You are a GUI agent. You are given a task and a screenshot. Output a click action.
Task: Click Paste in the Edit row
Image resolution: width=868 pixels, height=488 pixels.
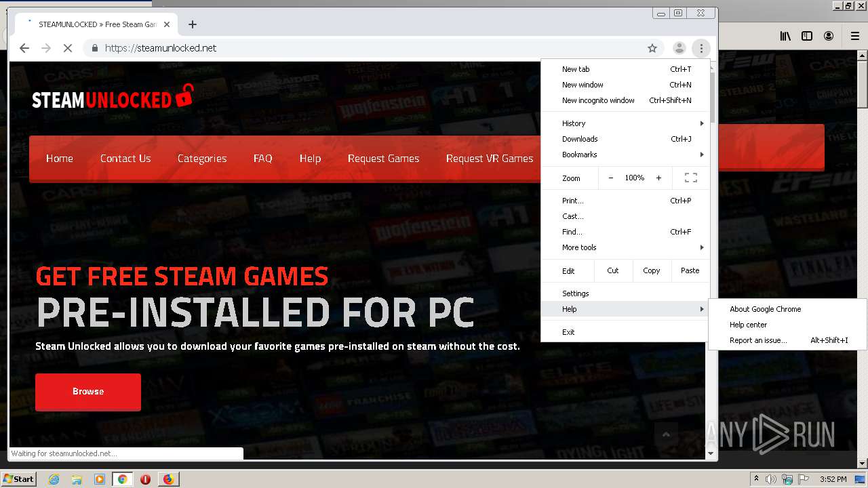tap(690, 270)
